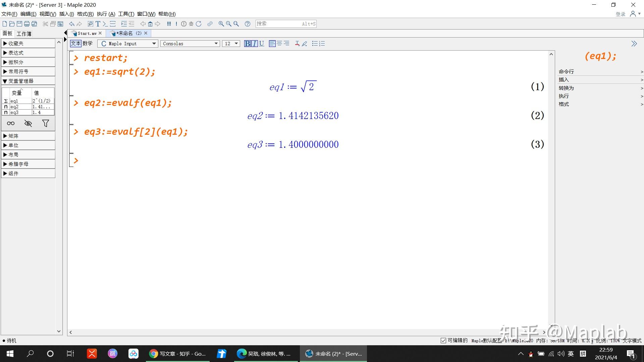This screenshot has width=644, height=362.
Task: Click the font color icon
Action: click(x=297, y=44)
